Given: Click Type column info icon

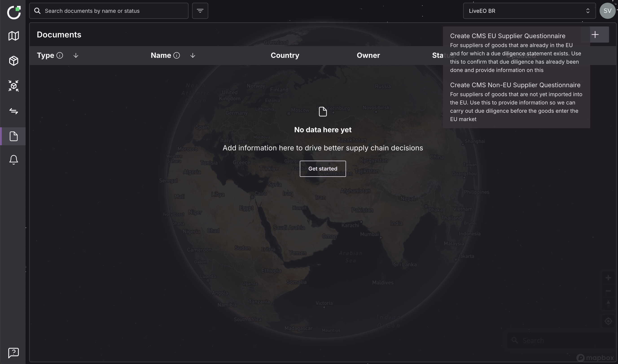Looking at the screenshot, I should [60, 55].
